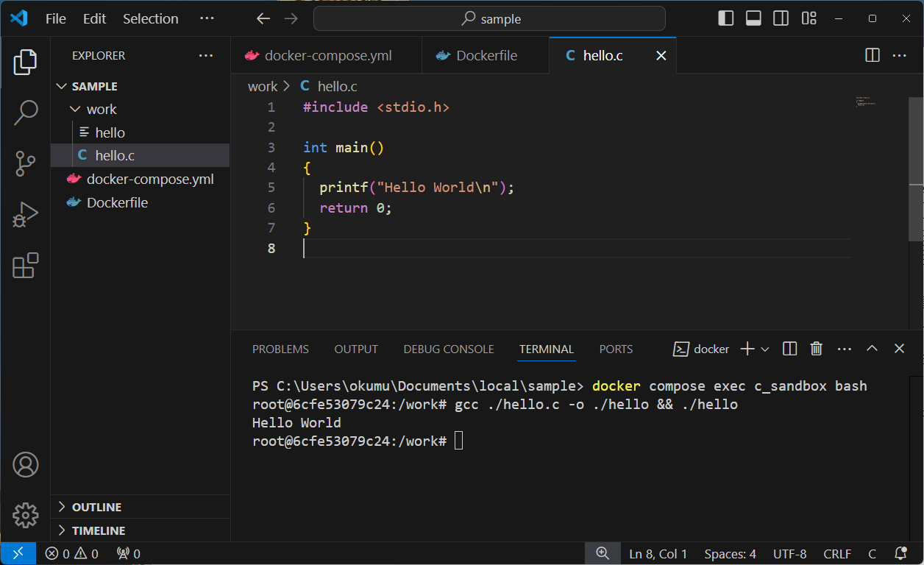This screenshot has height=565, width=924.
Task: Click the Manage gear icon
Action: tap(26, 515)
